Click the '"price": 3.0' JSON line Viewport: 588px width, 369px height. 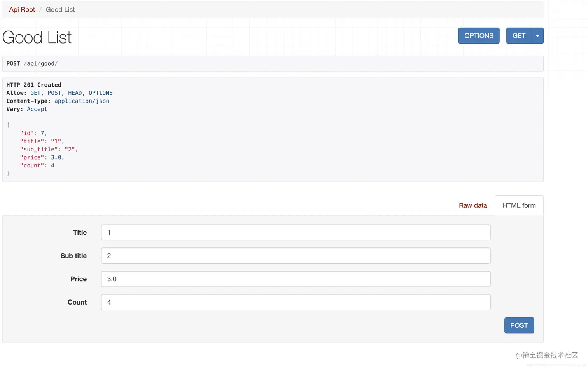click(42, 158)
